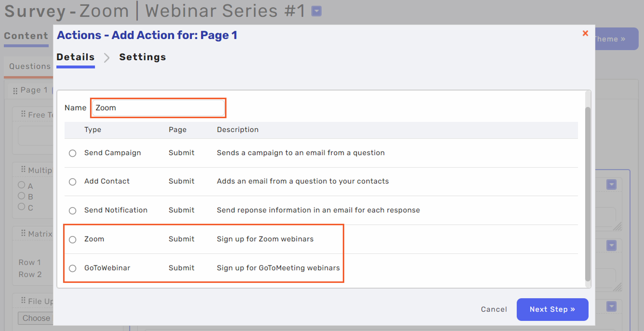Select the Send Notification radio button

[x=72, y=211]
